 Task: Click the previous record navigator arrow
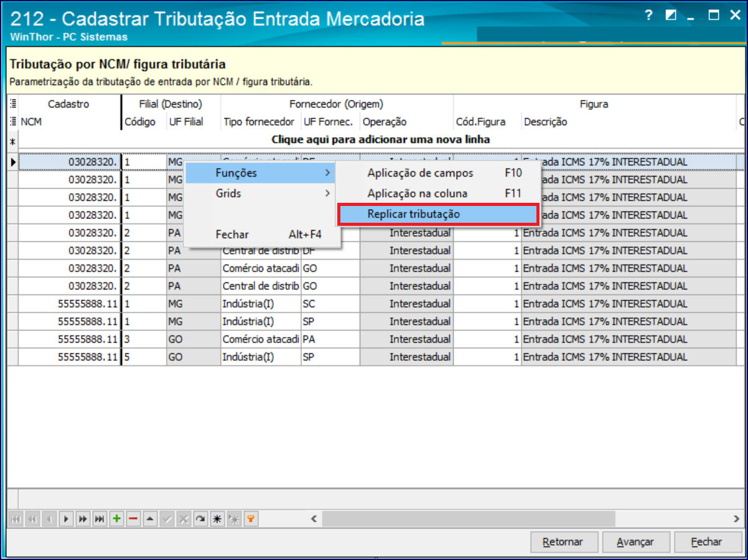(49, 519)
